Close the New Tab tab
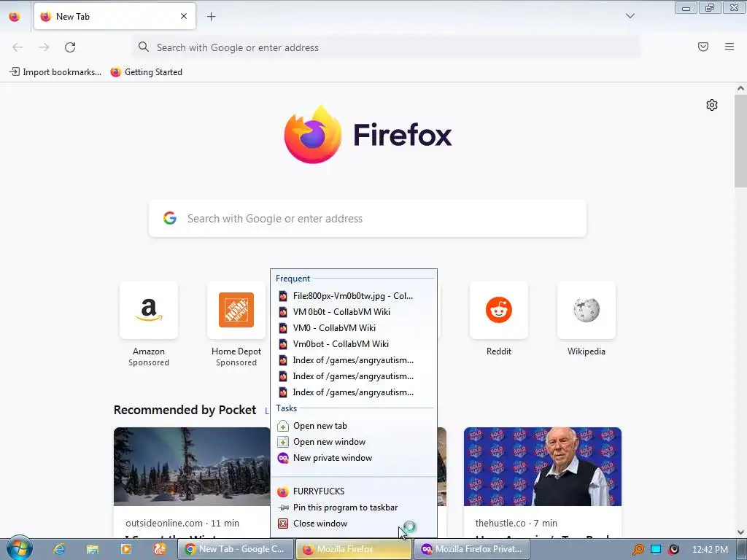The image size is (747, 560). [x=184, y=16]
